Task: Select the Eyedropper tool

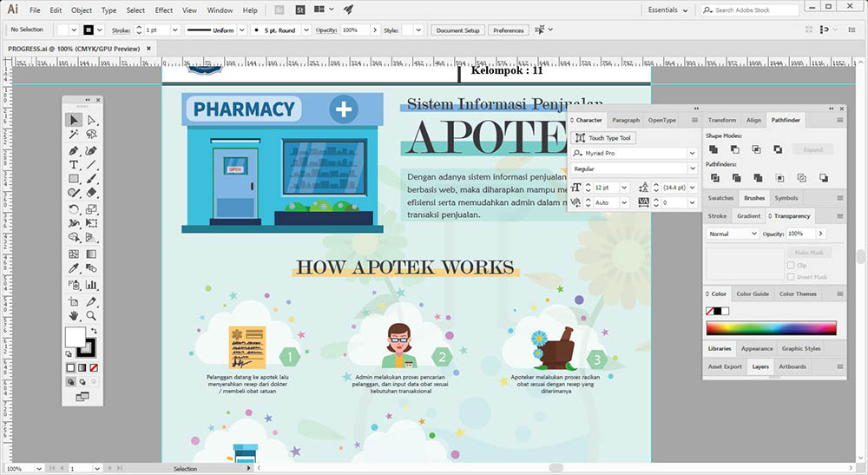Action: pos(74,269)
